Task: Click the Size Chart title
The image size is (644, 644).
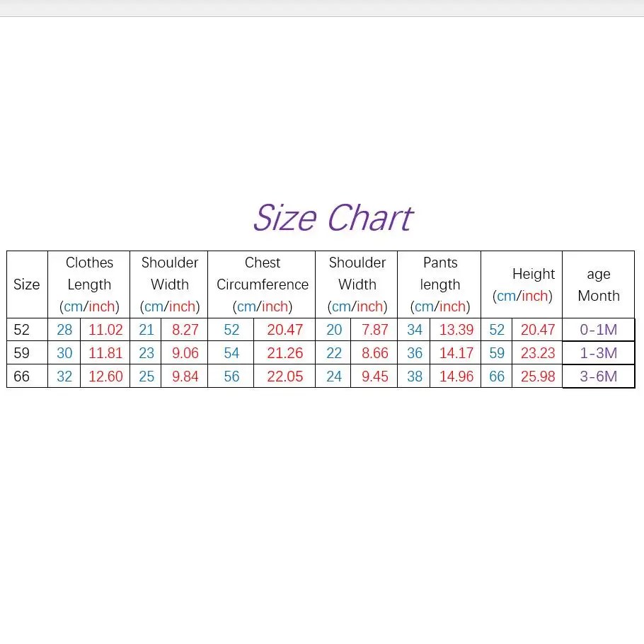Action: coord(333,218)
